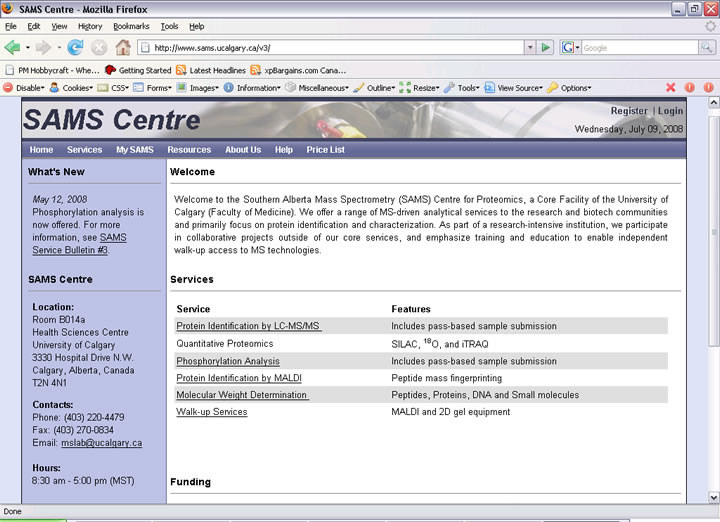Click the Firefox icon in the title bar
Screen dimensions: 720x522
pos(8,9)
